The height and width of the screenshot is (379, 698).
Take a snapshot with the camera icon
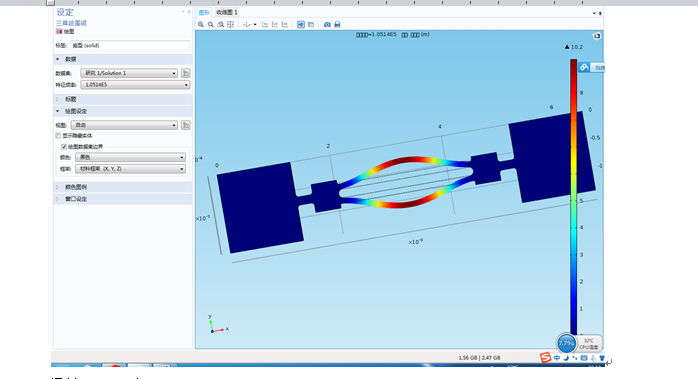coord(327,24)
